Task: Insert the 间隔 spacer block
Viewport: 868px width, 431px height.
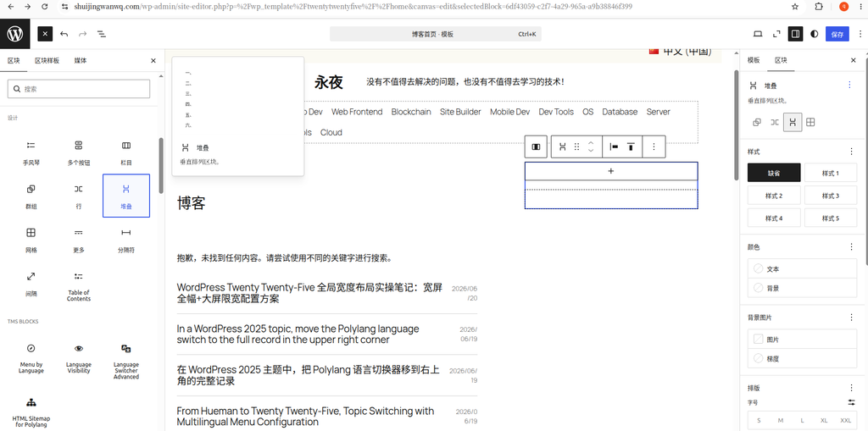Action: (x=31, y=284)
